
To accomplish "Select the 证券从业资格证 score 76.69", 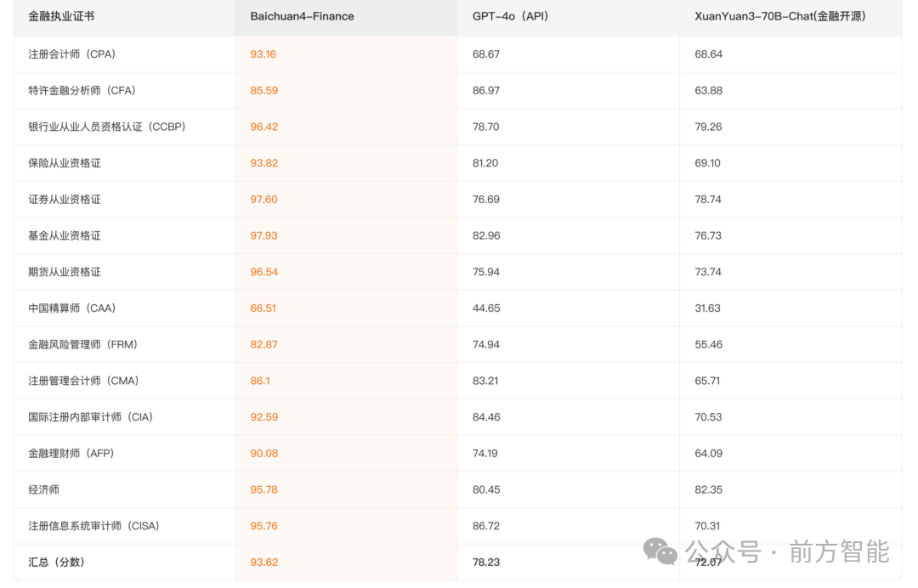I will point(486,199).
